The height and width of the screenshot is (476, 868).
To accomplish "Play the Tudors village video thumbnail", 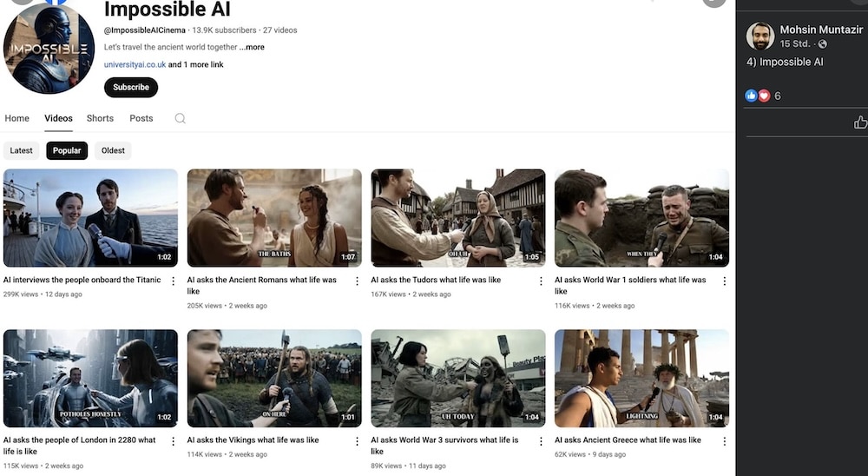I will coord(458,218).
